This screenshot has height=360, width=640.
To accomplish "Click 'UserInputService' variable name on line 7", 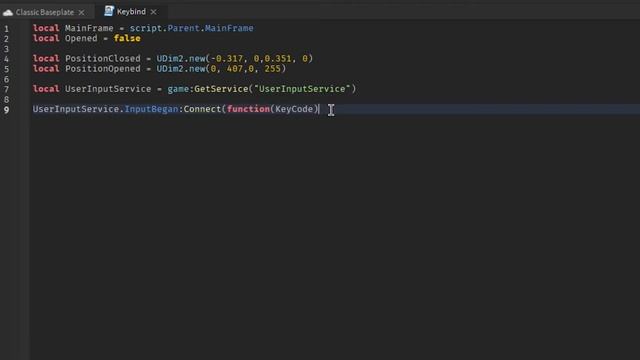I will coord(108,89).
